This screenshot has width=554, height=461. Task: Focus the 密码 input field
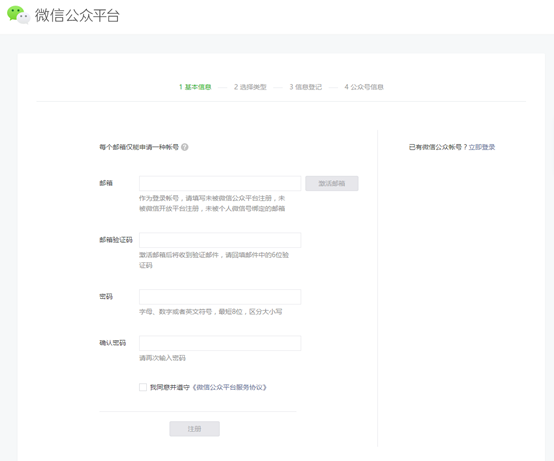pyautogui.click(x=220, y=297)
